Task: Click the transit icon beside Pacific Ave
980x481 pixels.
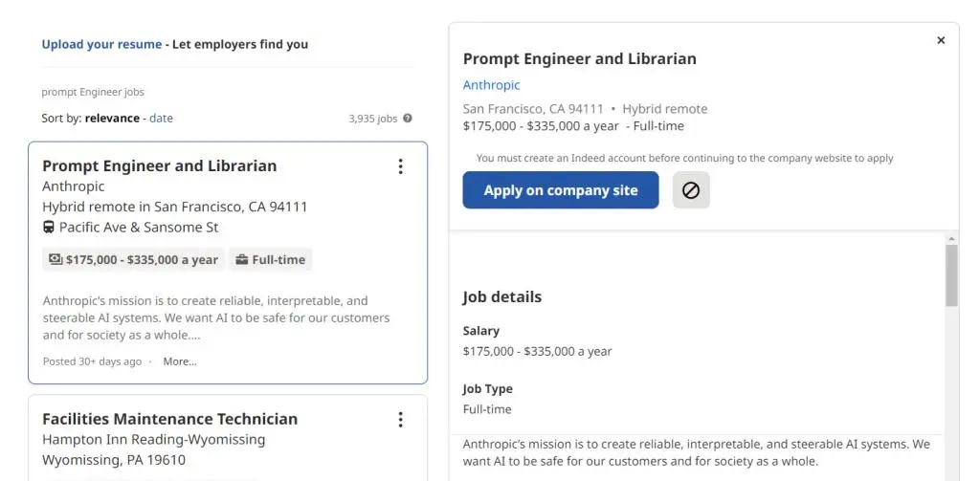Action: click(49, 228)
